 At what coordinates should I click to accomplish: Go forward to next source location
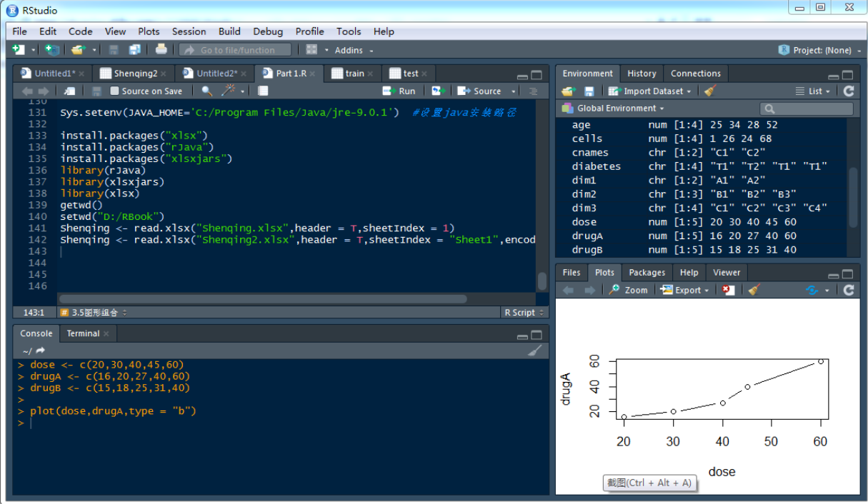click(44, 91)
